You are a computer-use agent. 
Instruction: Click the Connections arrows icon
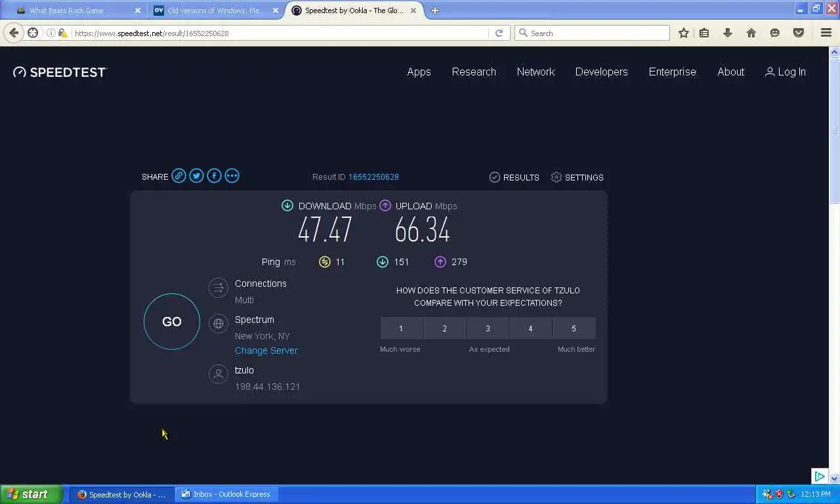pyautogui.click(x=218, y=287)
